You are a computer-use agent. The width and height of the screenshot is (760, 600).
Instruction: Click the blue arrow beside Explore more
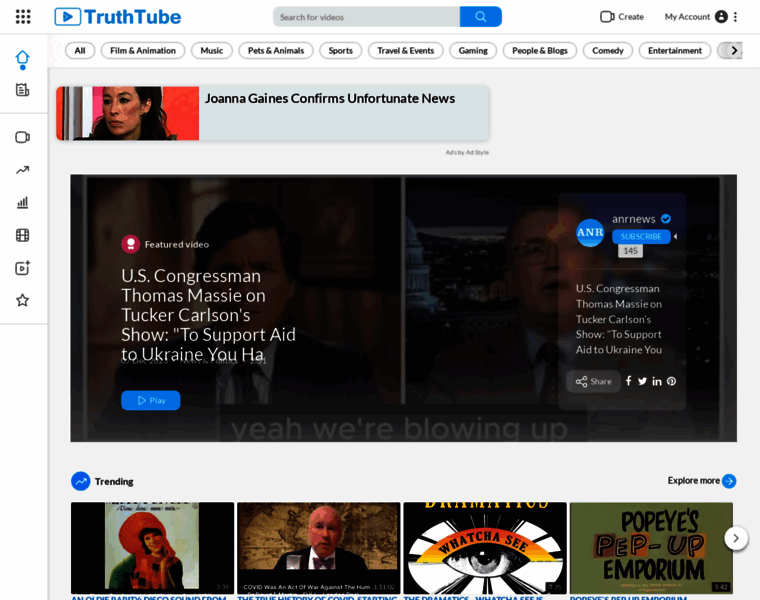(x=729, y=481)
